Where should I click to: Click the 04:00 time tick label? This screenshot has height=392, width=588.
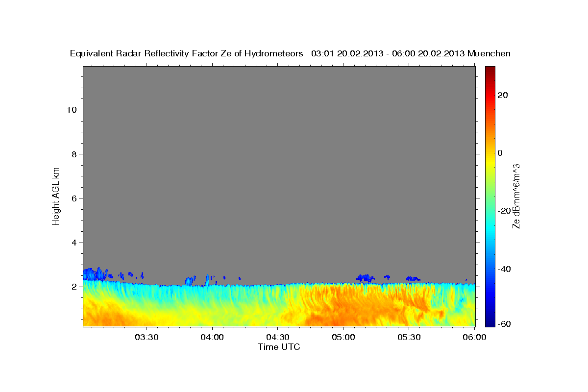point(213,338)
